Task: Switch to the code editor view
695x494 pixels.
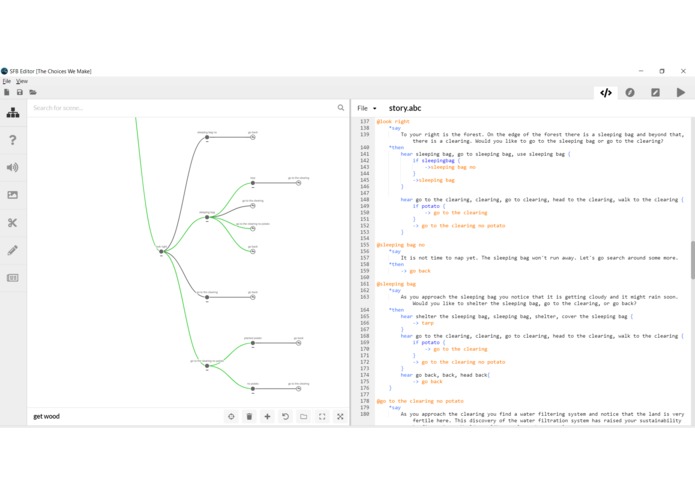Action: (605, 92)
